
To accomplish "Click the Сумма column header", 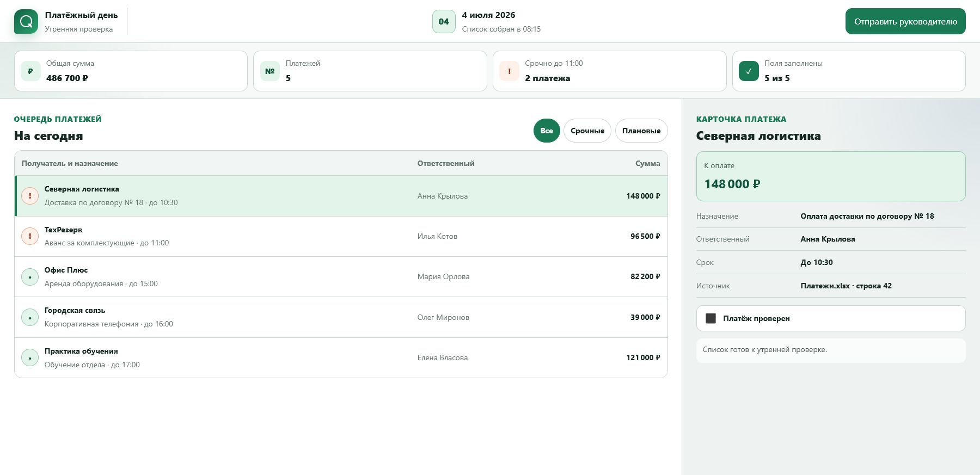I will (x=647, y=163).
